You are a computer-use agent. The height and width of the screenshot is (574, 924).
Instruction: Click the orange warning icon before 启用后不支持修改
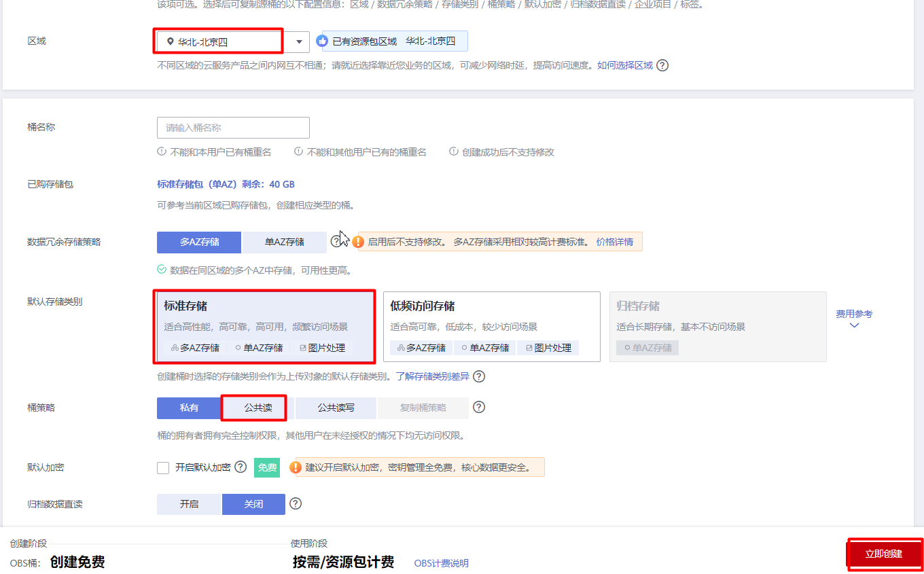coord(359,242)
